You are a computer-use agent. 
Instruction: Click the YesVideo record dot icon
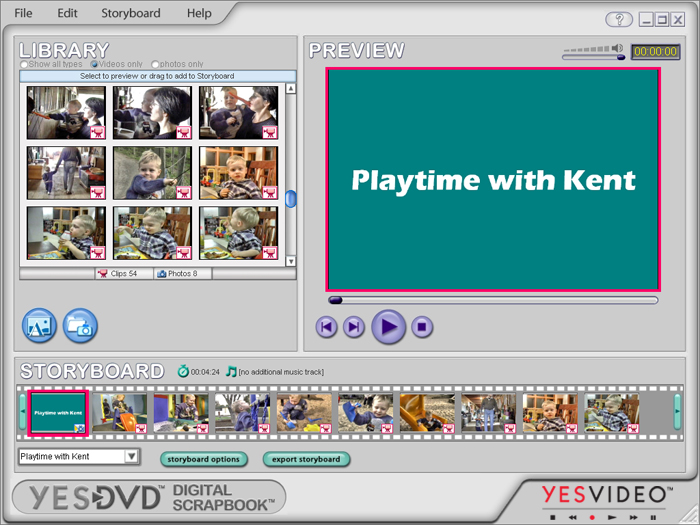pyautogui.click(x=592, y=517)
